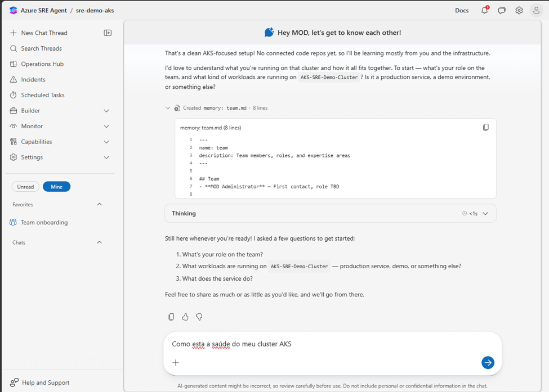Click the Operations Hub icon
The image size is (549, 392).
14,64
